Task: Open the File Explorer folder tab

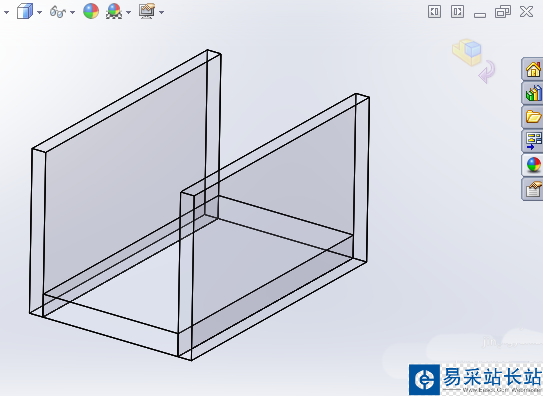Action: click(x=533, y=117)
